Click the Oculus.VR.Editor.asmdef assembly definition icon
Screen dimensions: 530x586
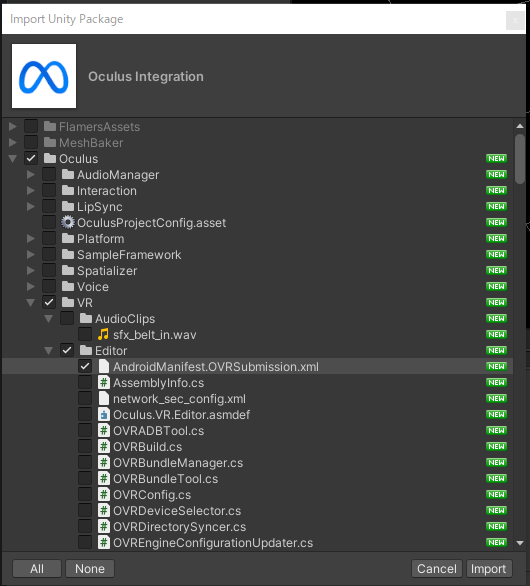pyautogui.click(x=104, y=414)
